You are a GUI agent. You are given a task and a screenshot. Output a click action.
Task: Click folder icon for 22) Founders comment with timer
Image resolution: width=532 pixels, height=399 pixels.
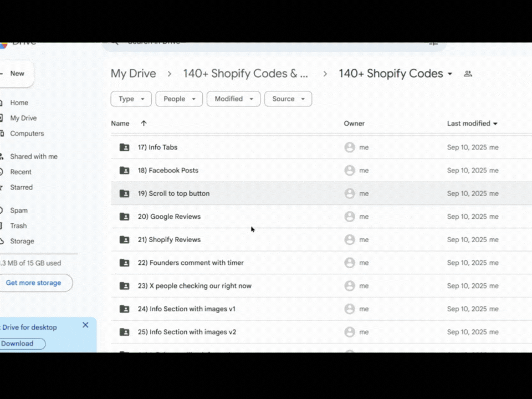[x=125, y=263]
